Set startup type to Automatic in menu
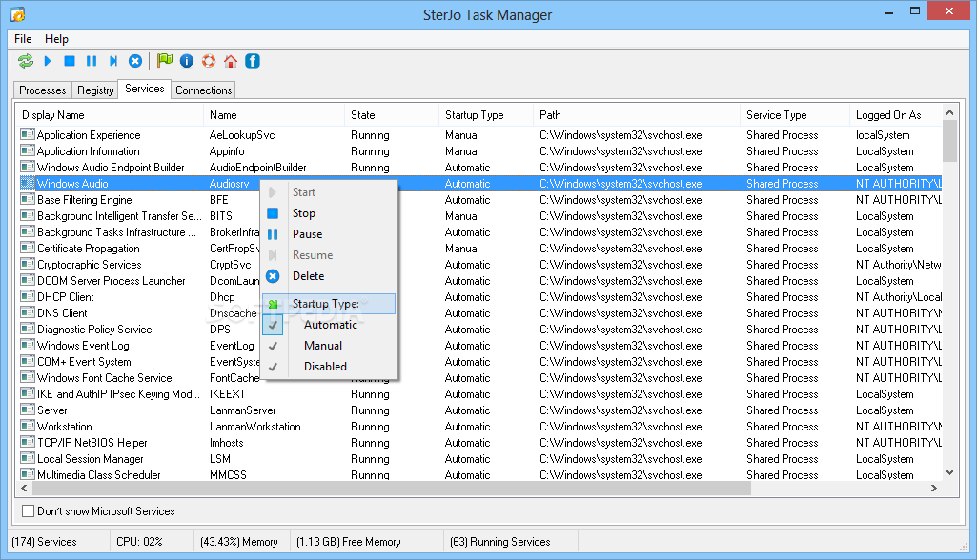The width and height of the screenshot is (977, 560). point(329,325)
